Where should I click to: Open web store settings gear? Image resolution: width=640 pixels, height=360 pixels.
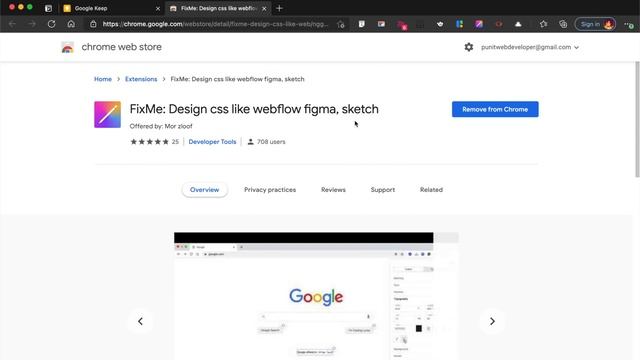pos(469,47)
